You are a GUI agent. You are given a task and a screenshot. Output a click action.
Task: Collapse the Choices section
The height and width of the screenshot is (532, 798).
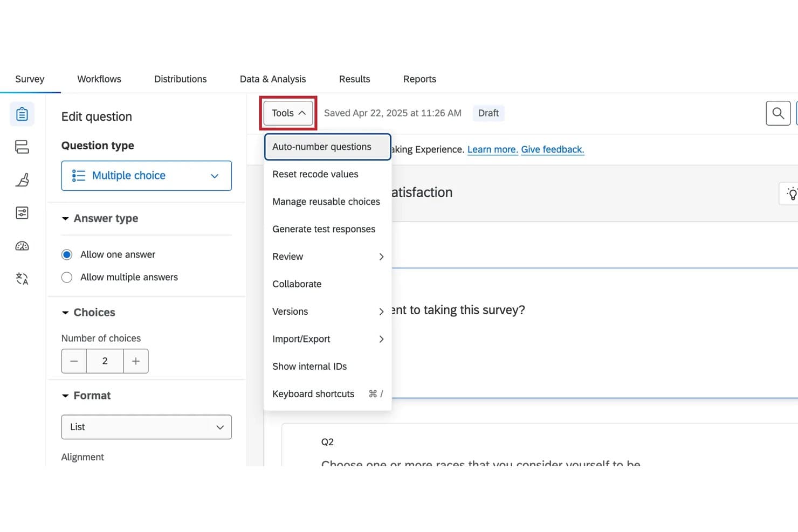point(88,313)
